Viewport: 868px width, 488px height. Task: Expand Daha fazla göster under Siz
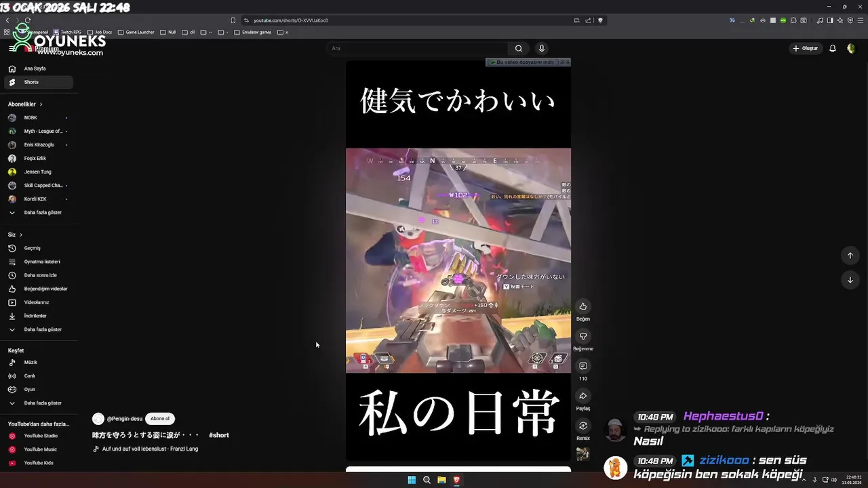click(39, 329)
